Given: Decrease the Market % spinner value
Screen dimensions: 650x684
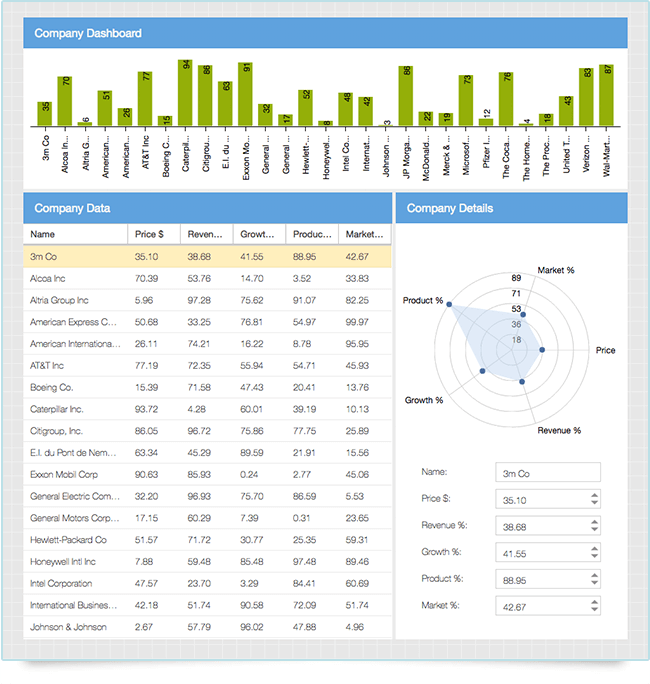Looking at the screenshot, I should pos(594,609).
